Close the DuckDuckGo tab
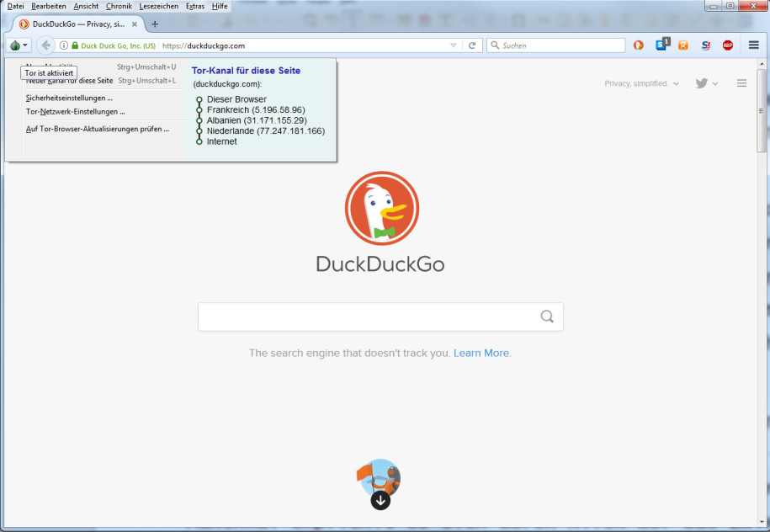 [135, 24]
